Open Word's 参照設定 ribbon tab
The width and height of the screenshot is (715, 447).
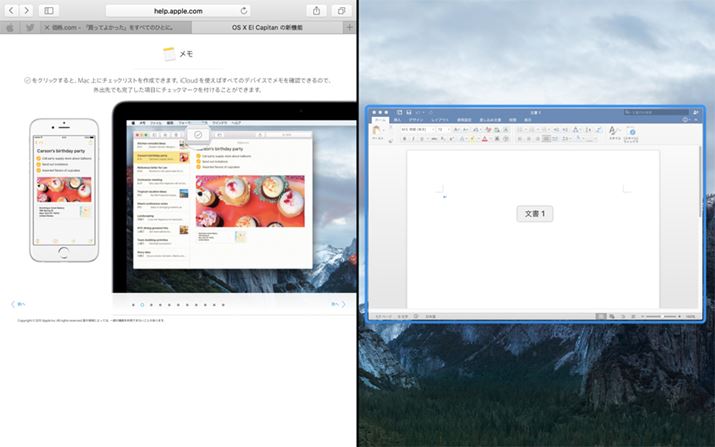tap(464, 120)
